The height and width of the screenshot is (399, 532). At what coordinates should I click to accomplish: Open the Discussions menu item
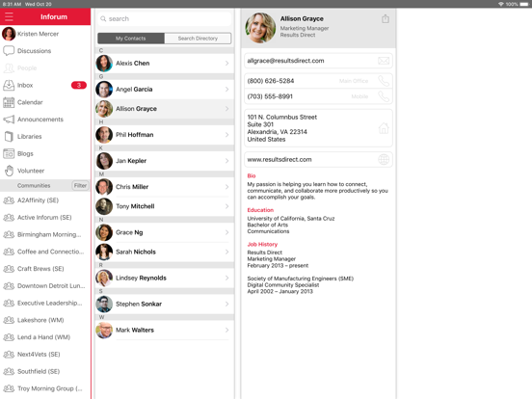point(45,50)
